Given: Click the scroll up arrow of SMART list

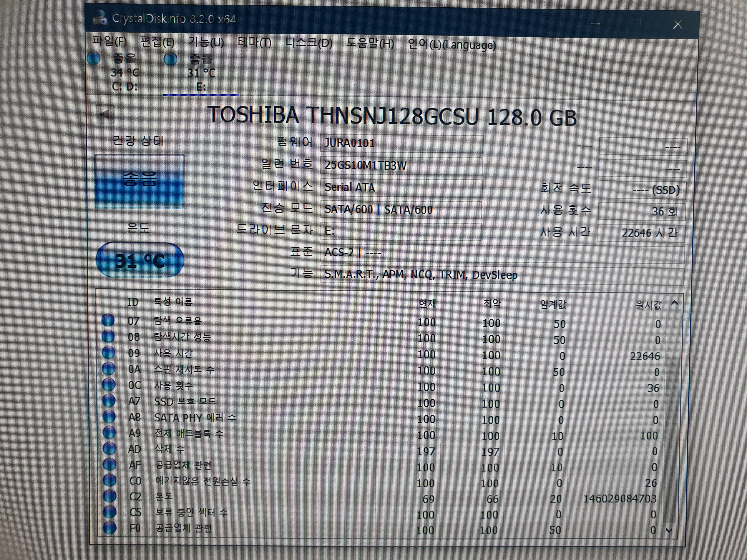Looking at the screenshot, I should coord(674,303).
